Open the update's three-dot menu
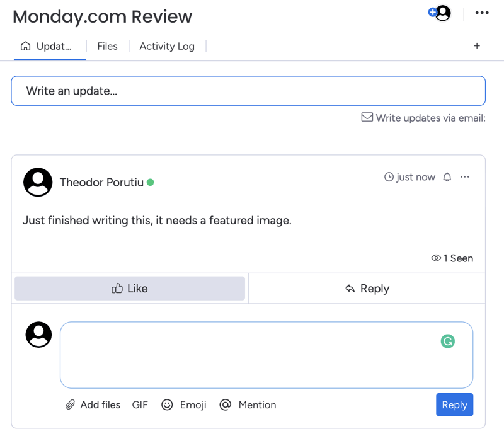This screenshot has width=504, height=436. [x=465, y=177]
